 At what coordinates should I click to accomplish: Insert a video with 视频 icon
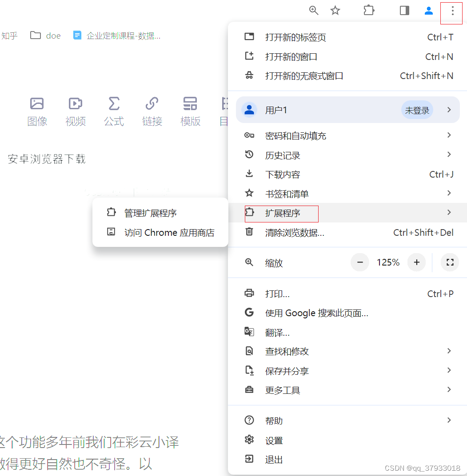76,111
